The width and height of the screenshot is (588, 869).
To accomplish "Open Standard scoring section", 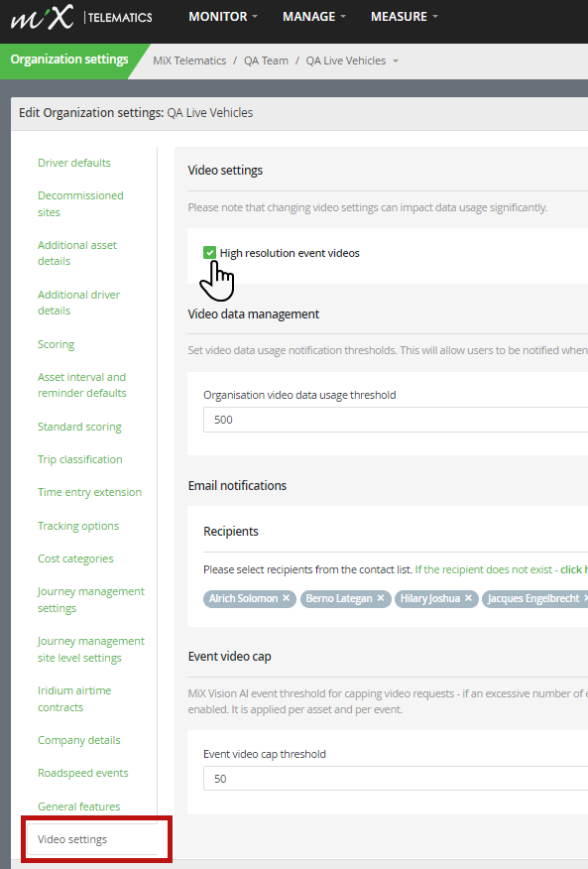I will coord(79,427).
